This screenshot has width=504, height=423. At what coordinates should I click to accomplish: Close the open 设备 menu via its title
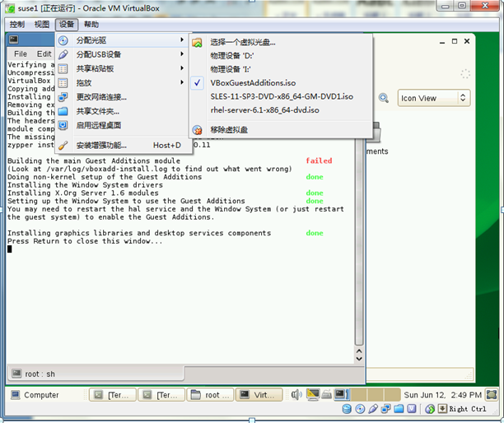[x=67, y=25]
